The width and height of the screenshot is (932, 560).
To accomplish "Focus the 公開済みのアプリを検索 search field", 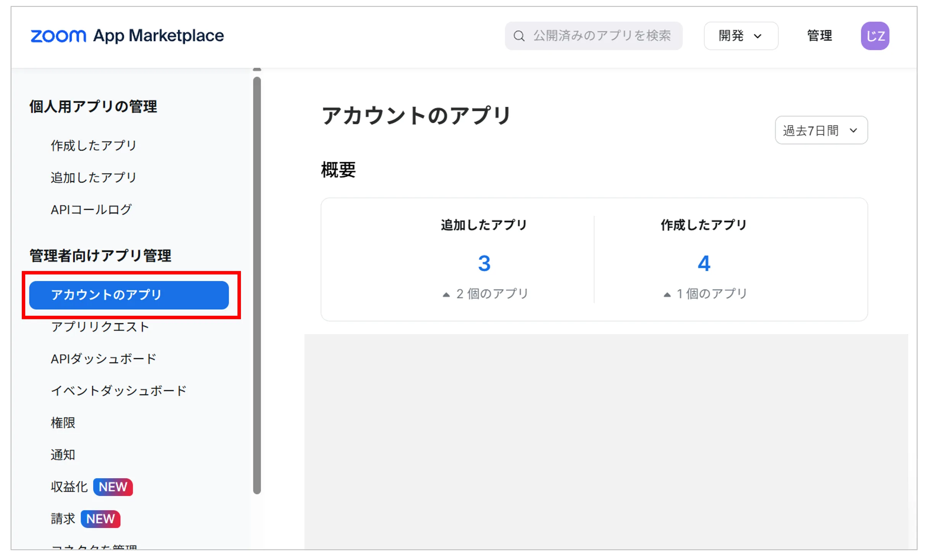I will point(593,36).
